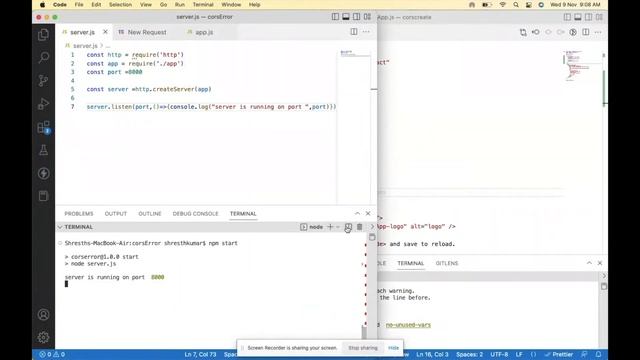Open compare changes icon in App.js window
Screen dimensions: 640x360
point(523,32)
